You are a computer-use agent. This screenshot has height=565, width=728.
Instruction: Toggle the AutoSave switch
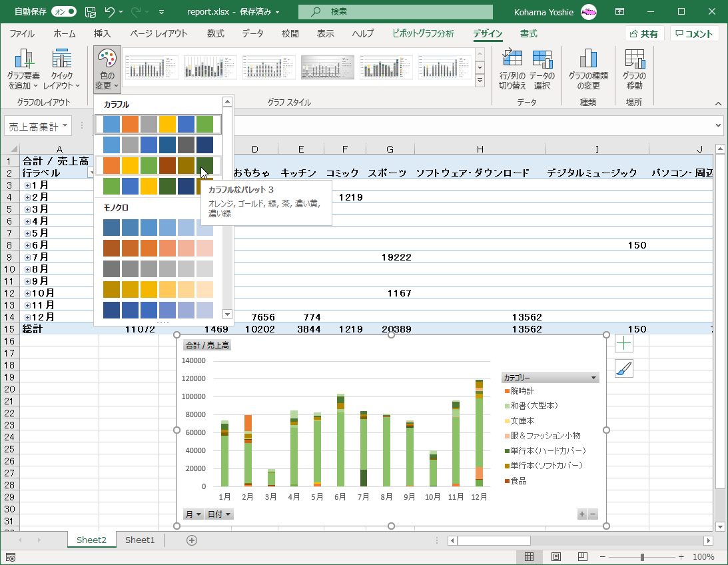tap(63, 11)
